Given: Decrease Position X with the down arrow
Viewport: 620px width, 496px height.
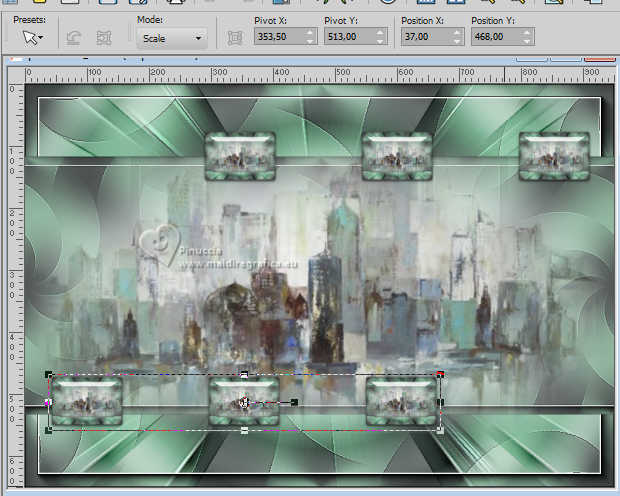Looking at the screenshot, I should click(x=457, y=41).
